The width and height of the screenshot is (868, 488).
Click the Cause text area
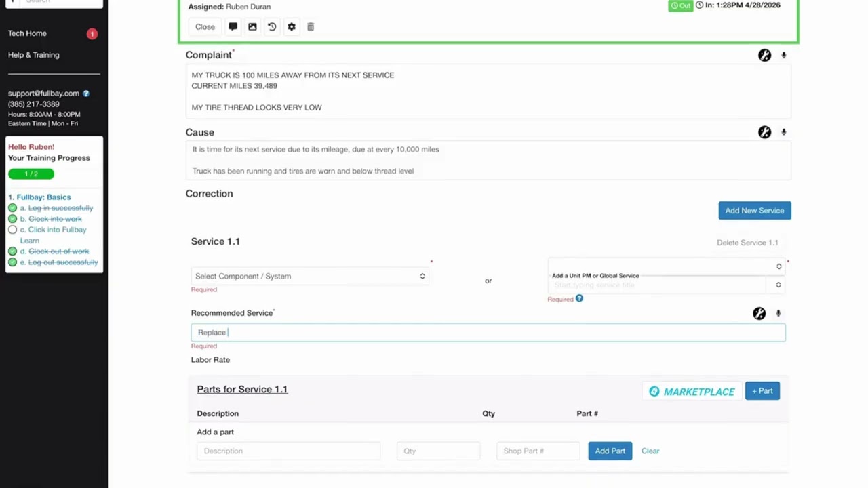point(488,161)
